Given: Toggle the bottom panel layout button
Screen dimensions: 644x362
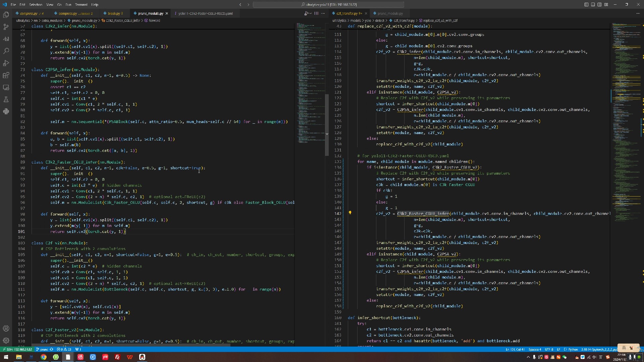Looking at the screenshot, I should (x=593, y=4).
